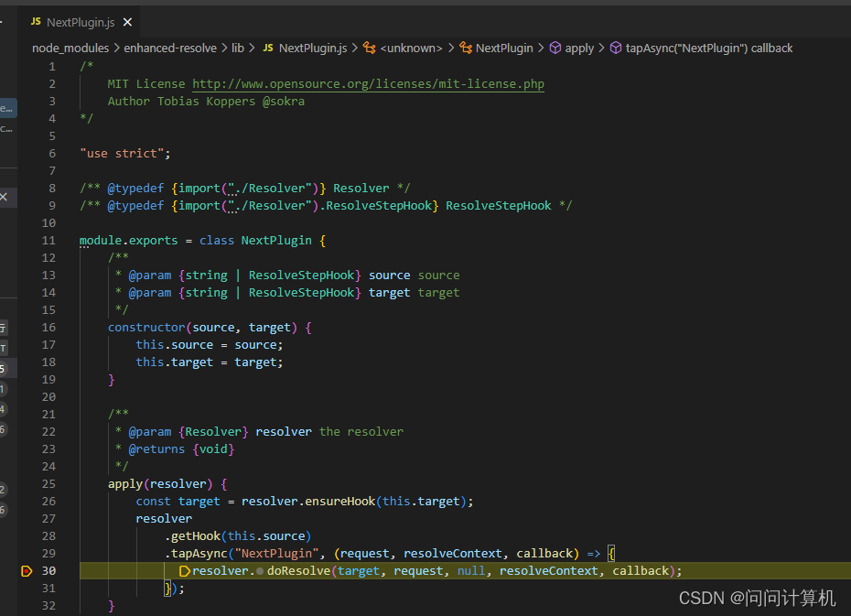
Task: Close the NextPlugin.js editor tab
Action: click(127, 22)
